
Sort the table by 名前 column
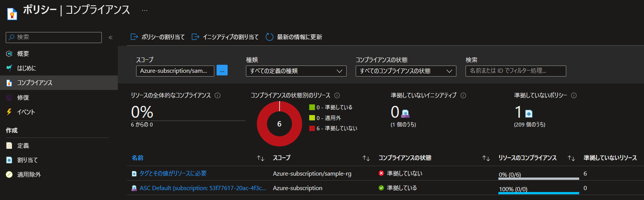138,158
